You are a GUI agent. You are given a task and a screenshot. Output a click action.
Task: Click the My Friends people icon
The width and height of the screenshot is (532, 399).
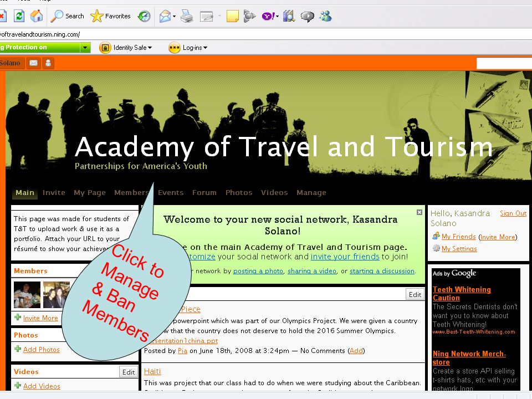point(436,236)
